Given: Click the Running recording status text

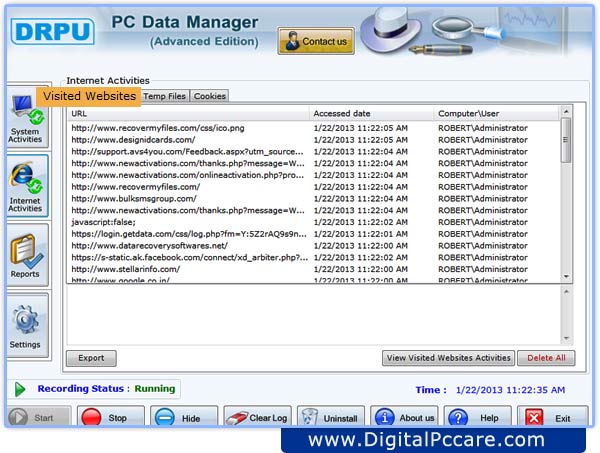Looking at the screenshot, I should [x=155, y=389].
